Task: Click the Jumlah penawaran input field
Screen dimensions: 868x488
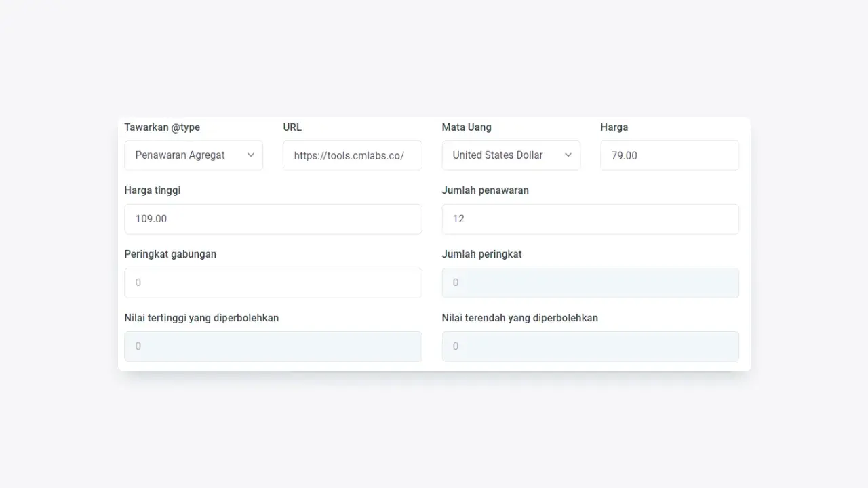Action: click(590, 219)
